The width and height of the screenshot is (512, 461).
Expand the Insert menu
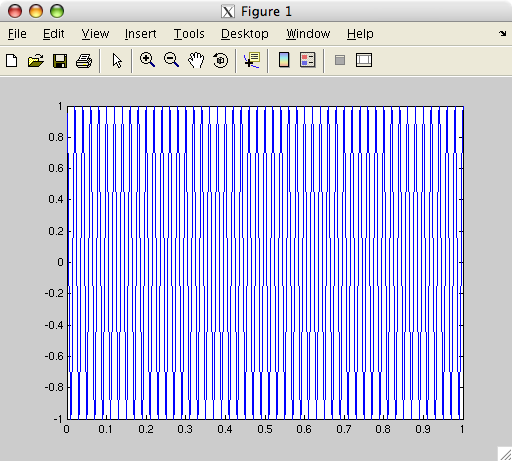coord(140,34)
